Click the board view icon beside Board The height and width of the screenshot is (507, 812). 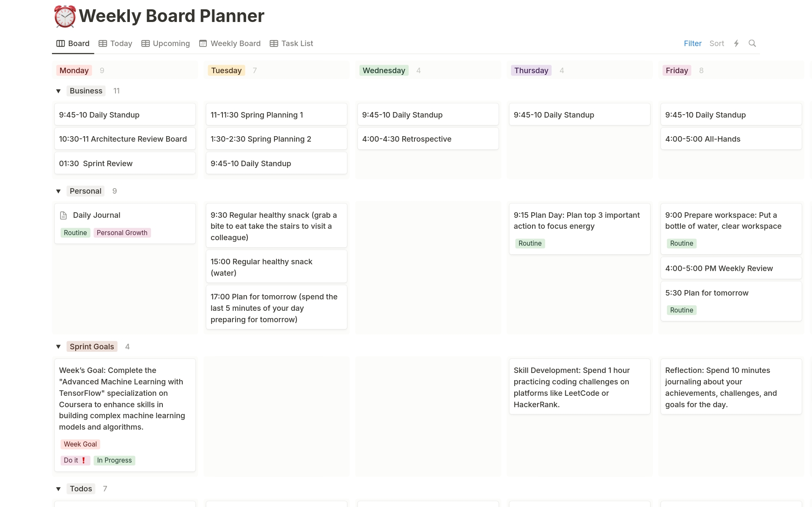click(x=59, y=43)
